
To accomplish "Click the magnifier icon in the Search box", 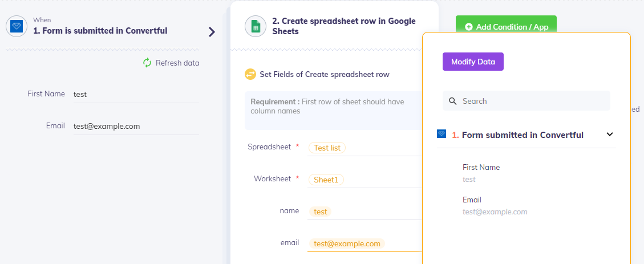I will (x=453, y=101).
